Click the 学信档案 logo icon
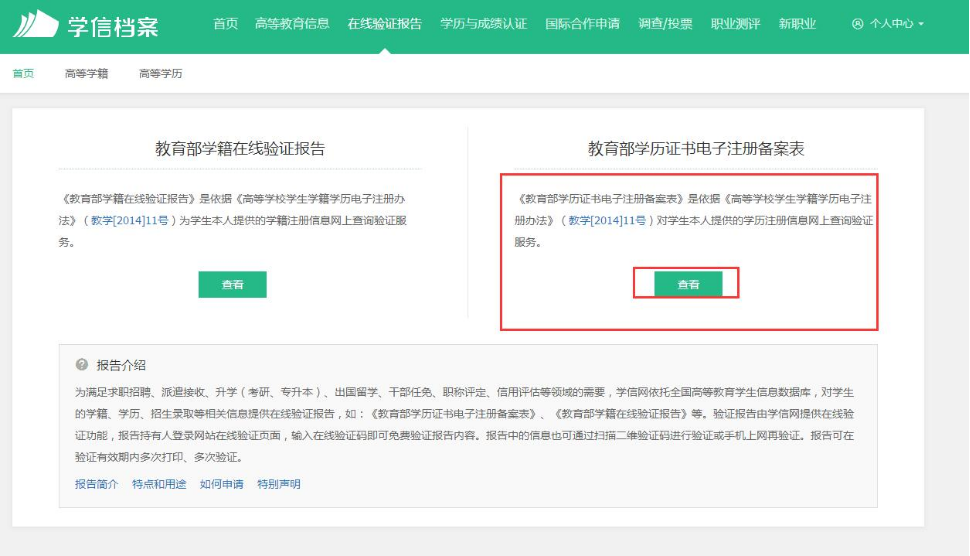This screenshot has width=970, height=556. tap(36, 24)
